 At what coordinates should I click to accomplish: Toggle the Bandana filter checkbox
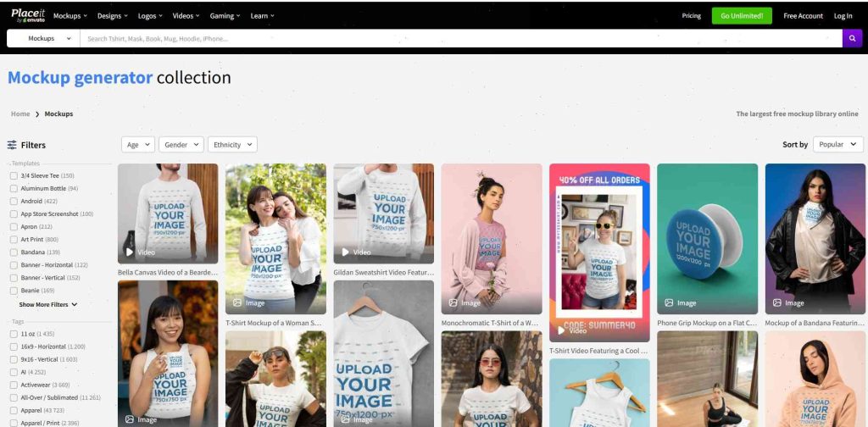pos(14,252)
